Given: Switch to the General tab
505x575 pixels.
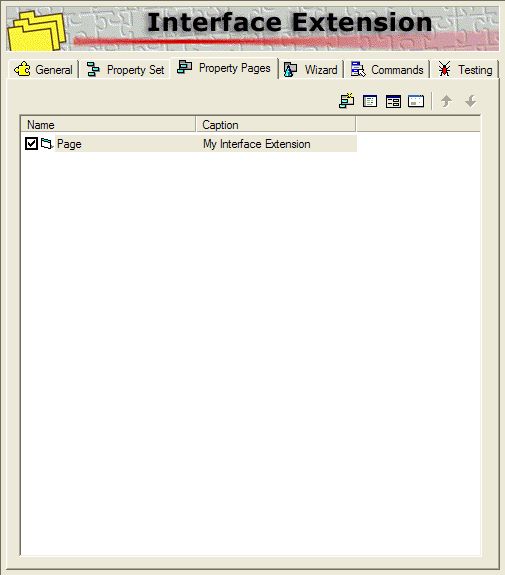Looking at the screenshot, I should click(43, 69).
